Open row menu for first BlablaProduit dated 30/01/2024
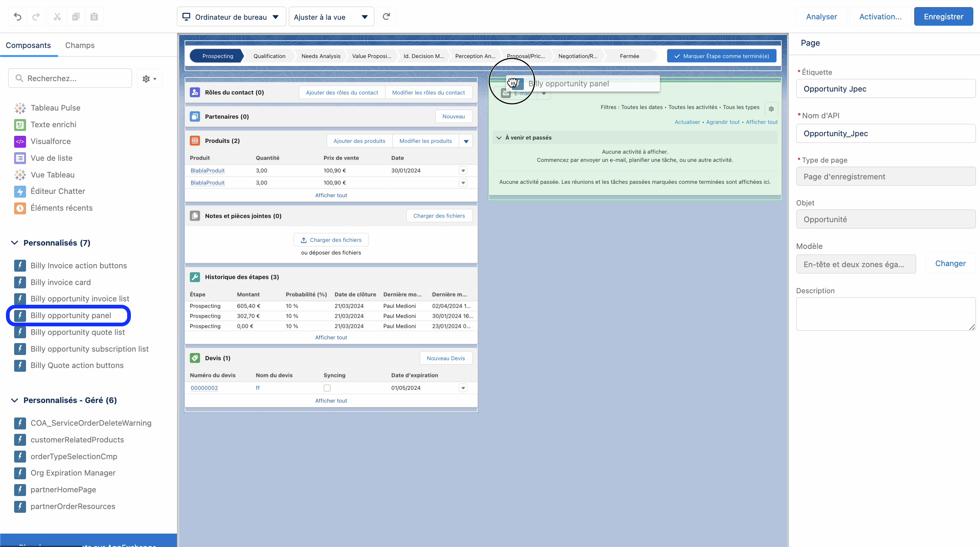Image resolution: width=980 pixels, height=547 pixels. click(x=463, y=170)
